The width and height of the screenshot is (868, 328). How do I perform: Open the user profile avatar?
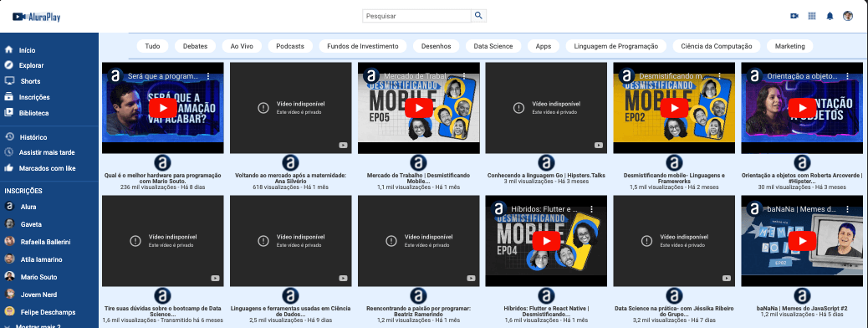[848, 16]
